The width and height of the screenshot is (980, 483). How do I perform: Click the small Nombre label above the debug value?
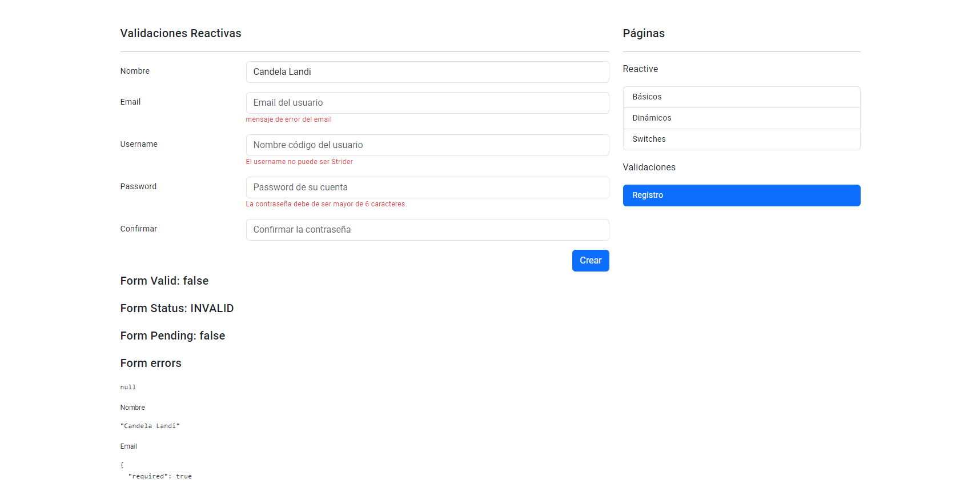pyautogui.click(x=132, y=408)
